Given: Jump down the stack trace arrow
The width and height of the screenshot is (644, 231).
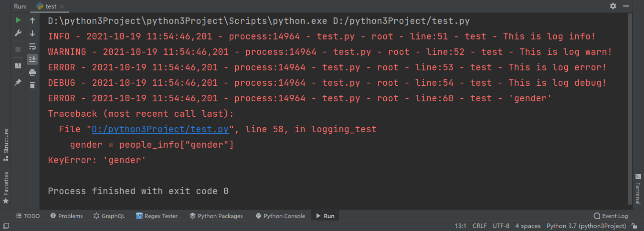Looking at the screenshot, I should (x=32, y=33).
